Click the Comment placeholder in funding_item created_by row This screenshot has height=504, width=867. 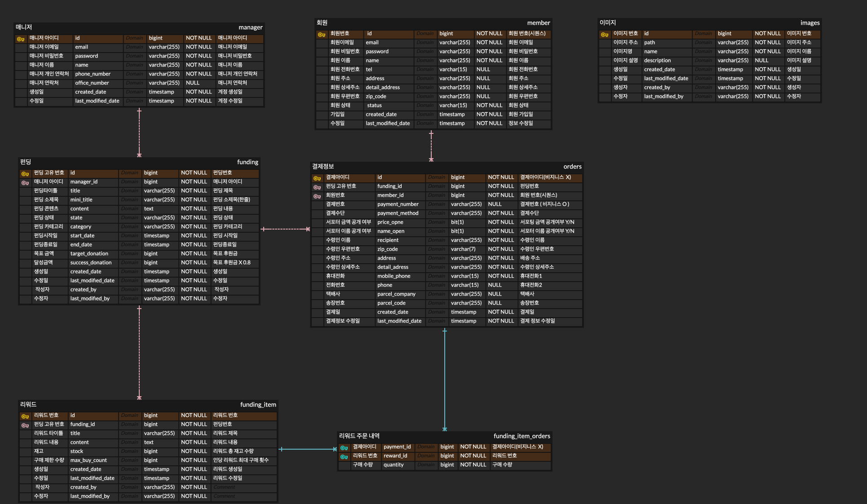[224, 487]
